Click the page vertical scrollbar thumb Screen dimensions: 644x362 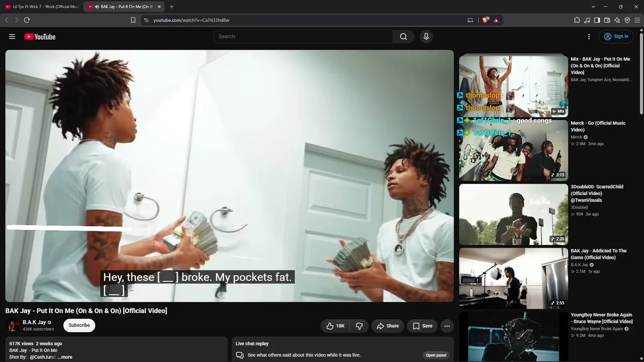641,73
